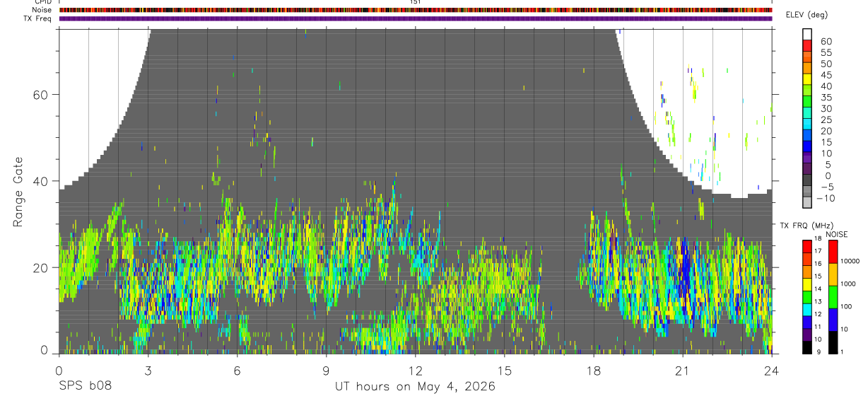
Task: Click the light gray -10 elevation swatch
Action: [807, 203]
